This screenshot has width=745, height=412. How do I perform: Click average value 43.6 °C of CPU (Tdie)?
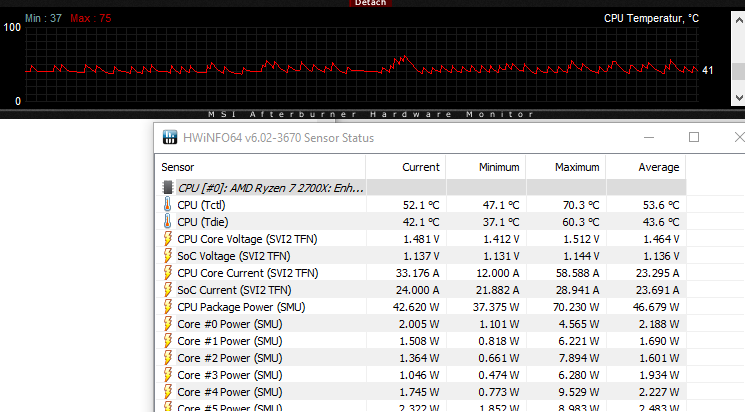coord(660,222)
